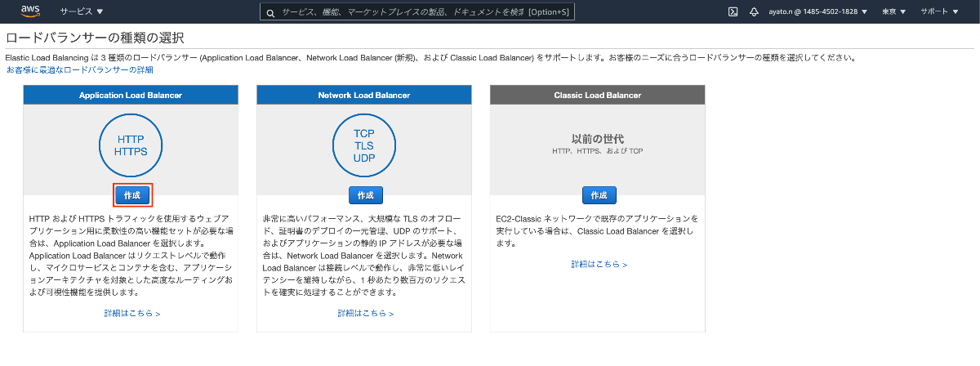
Task: Open the 東京 region selector
Action: coord(894,11)
